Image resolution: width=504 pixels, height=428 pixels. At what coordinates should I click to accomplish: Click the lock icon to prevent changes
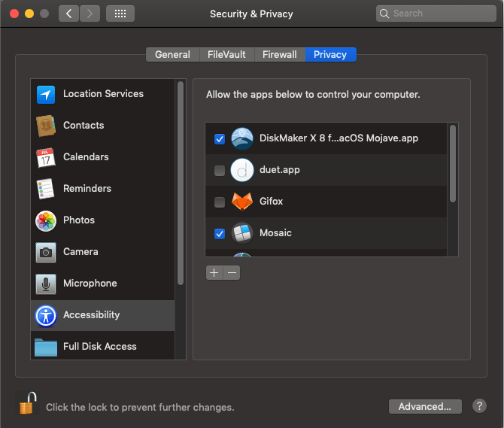pos(27,403)
